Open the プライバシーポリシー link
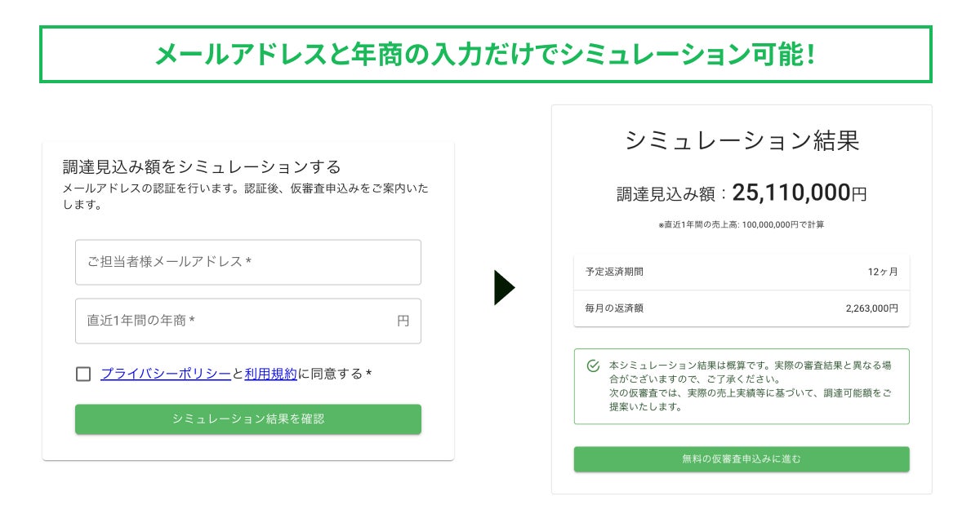Image resolution: width=980 pixels, height=514 pixels. 166,374
